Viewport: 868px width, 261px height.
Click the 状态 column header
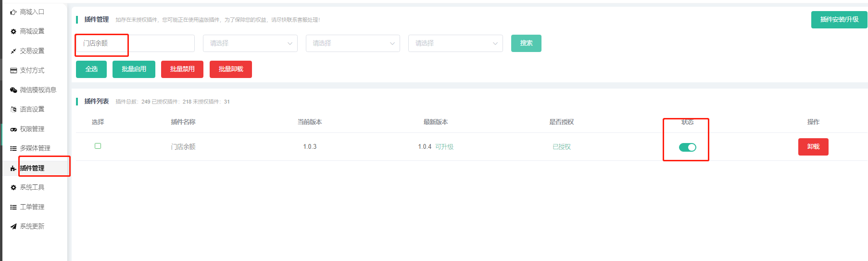coord(688,122)
